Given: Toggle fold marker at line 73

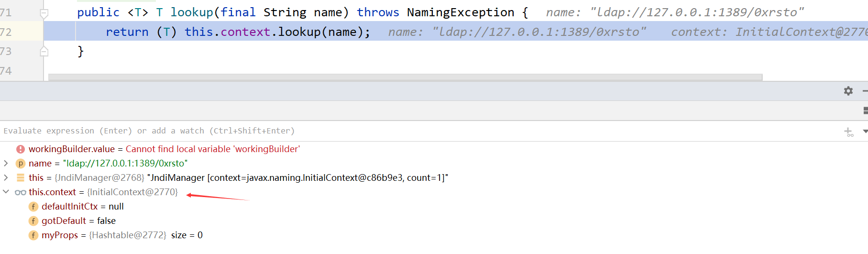Looking at the screenshot, I should click(x=44, y=51).
